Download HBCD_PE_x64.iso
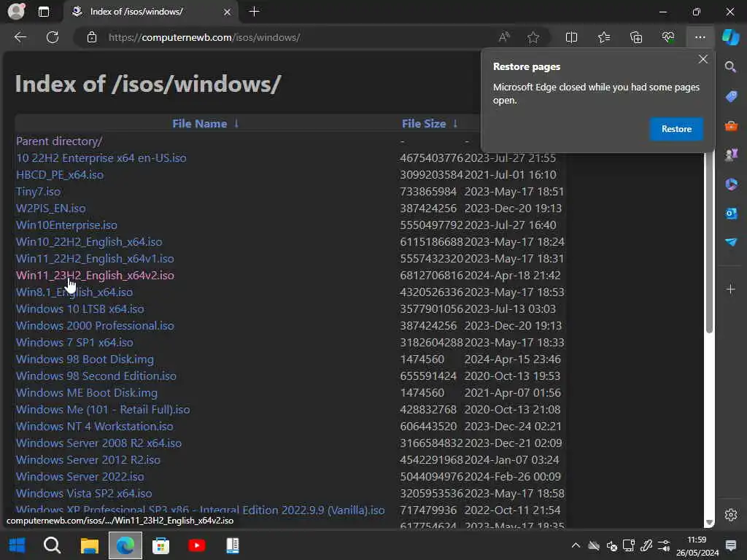Viewport: 747px width, 560px height. point(60,175)
